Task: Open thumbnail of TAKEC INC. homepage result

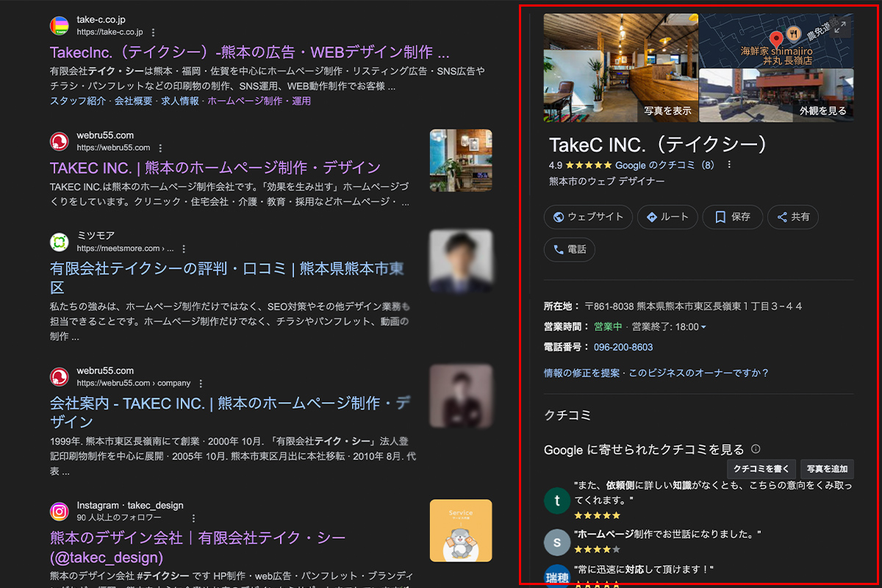Action: point(461,161)
